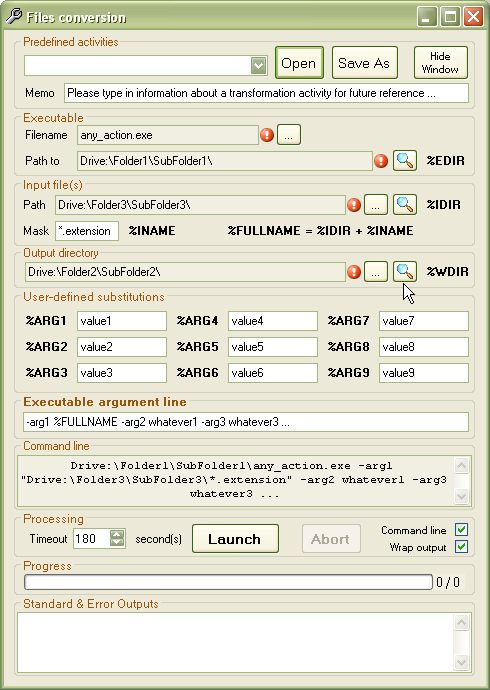Click the Progress bar
The width and height of the screenshot is (490, 690).
click(228, 582)
